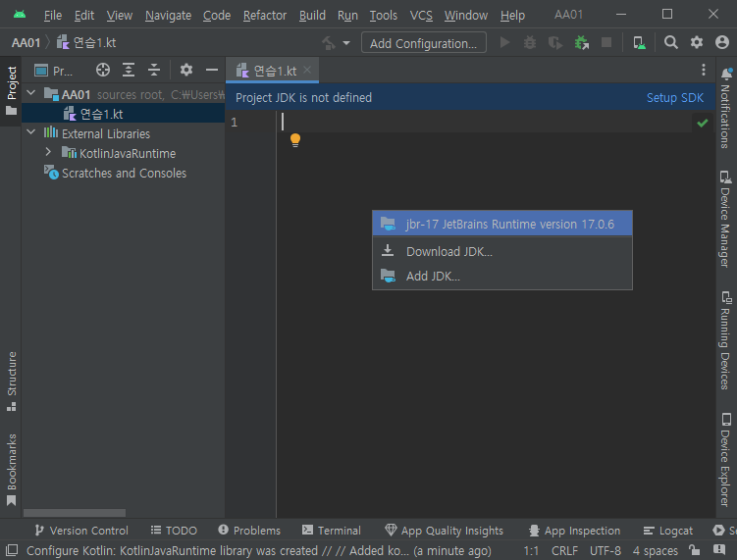Hide the Project panel with minus icon

212,70
